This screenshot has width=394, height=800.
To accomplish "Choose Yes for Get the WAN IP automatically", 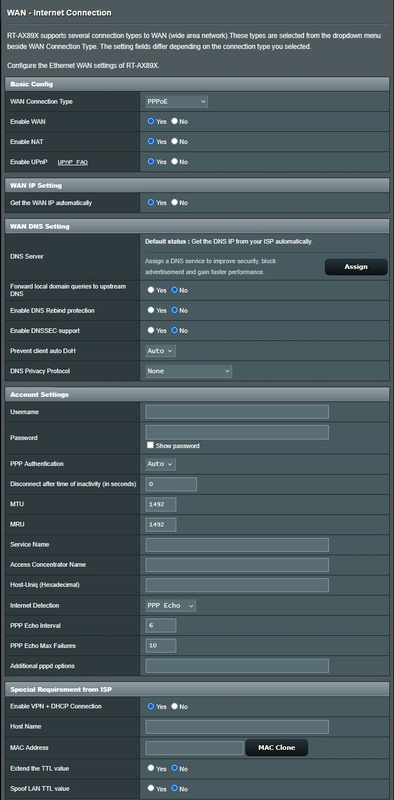I will (151, 202).
